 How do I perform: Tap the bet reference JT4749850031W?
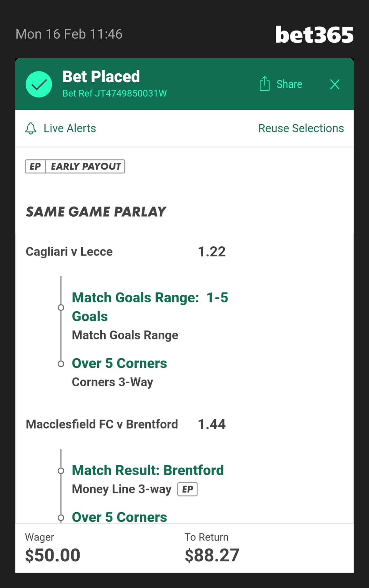click(114, 94)
